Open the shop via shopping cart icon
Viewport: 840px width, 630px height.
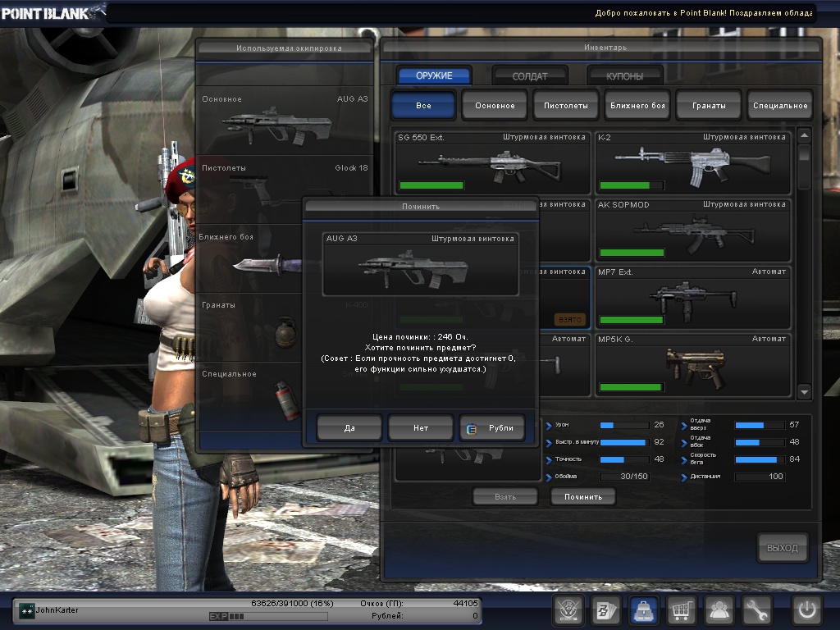coord(681,610)
